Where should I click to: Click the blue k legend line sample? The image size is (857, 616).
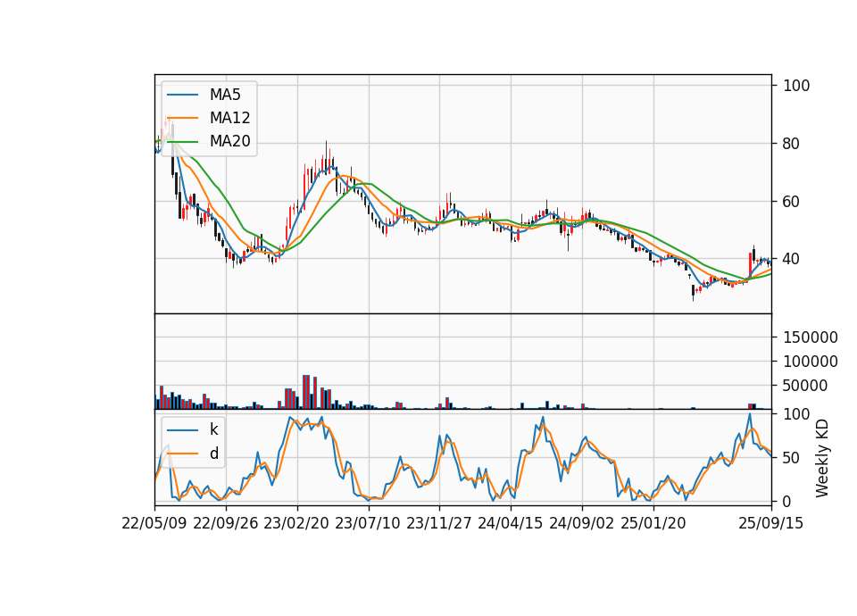(x=182, y=430)
